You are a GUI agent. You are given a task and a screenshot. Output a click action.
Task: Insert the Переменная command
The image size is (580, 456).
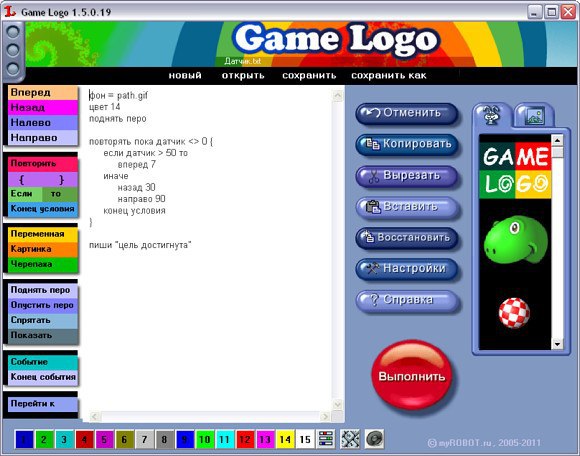(43, 234)
